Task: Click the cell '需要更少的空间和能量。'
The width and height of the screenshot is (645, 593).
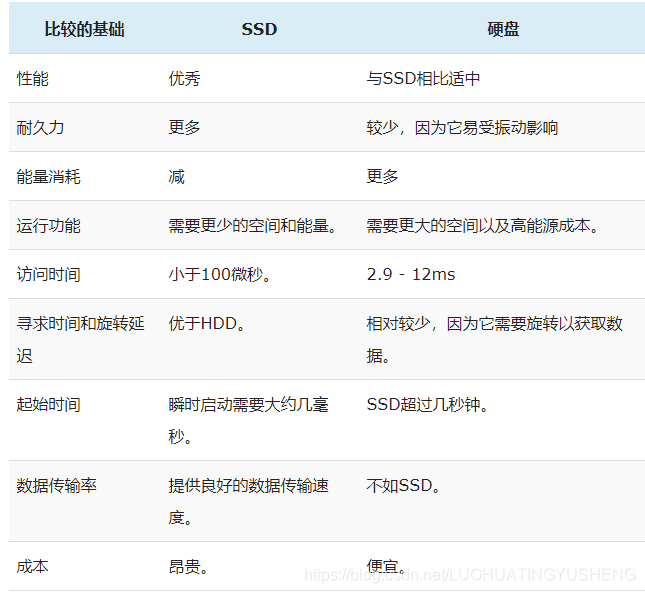Action: tap(253, 225)
